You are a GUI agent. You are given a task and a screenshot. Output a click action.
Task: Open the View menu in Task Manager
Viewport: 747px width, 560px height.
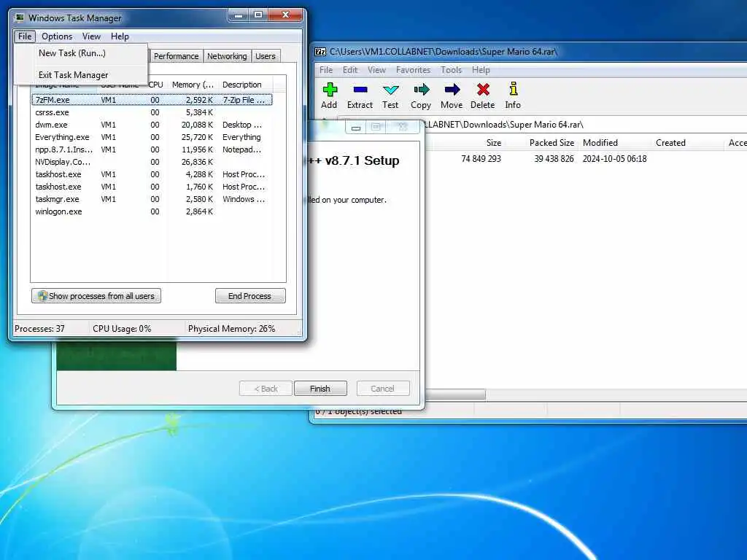click(x=91, y=36)
